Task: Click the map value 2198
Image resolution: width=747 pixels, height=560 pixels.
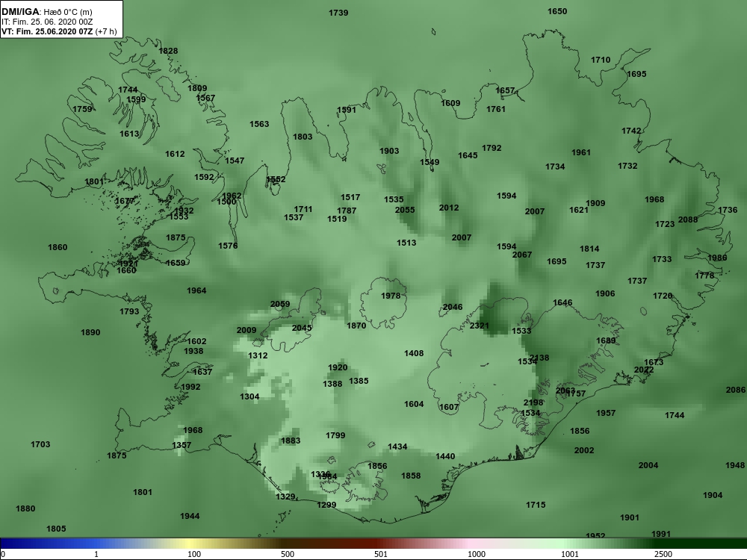Action: (533, 403)
